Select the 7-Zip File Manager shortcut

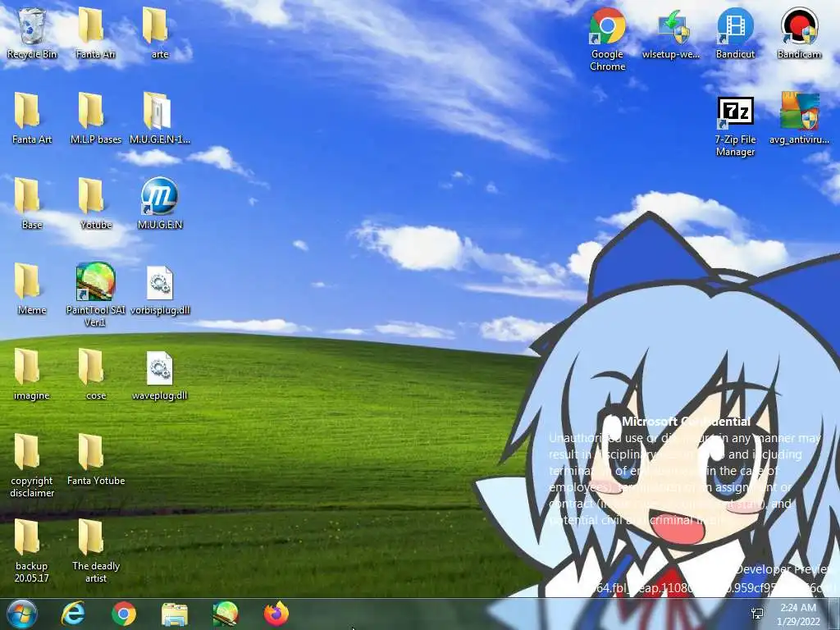pos(735,127)
